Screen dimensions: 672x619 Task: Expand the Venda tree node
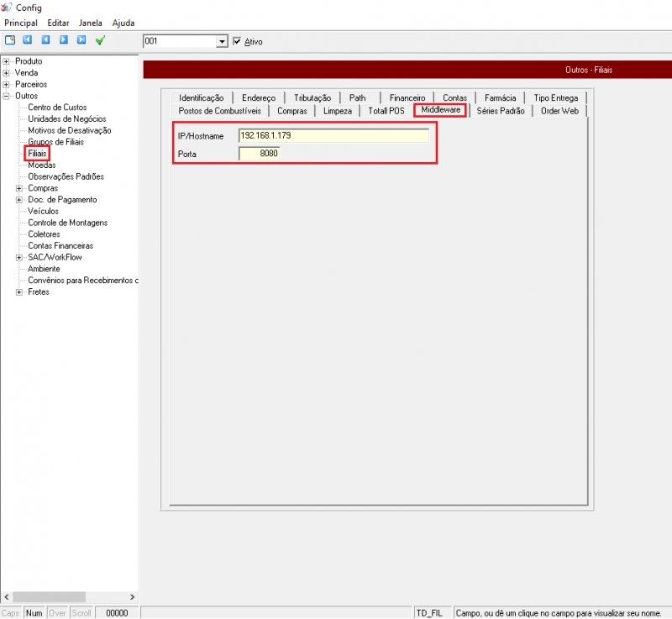point(7,73)
